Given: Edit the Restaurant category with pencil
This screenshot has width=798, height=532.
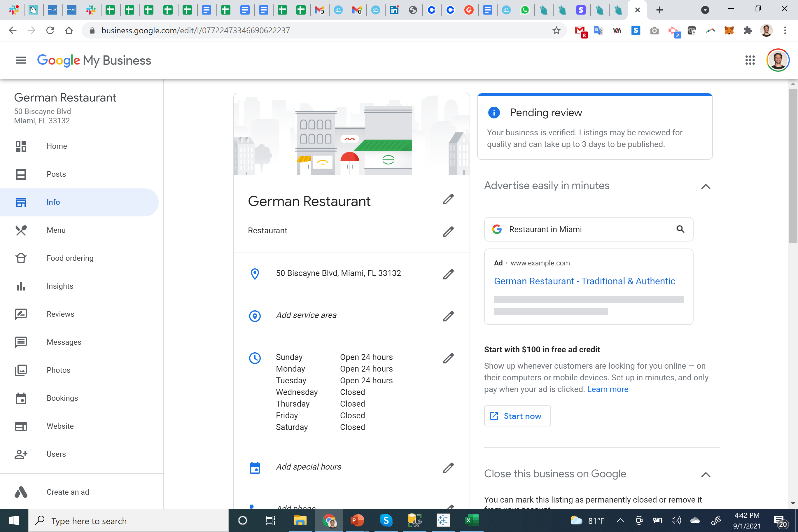Looking at the screenshot, I should [x=448, y=232].
